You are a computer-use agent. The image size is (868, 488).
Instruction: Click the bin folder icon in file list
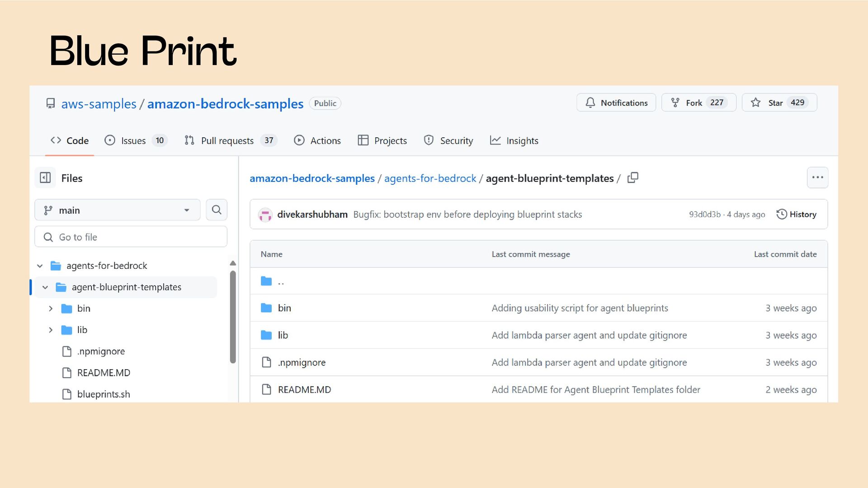point(266,308)
